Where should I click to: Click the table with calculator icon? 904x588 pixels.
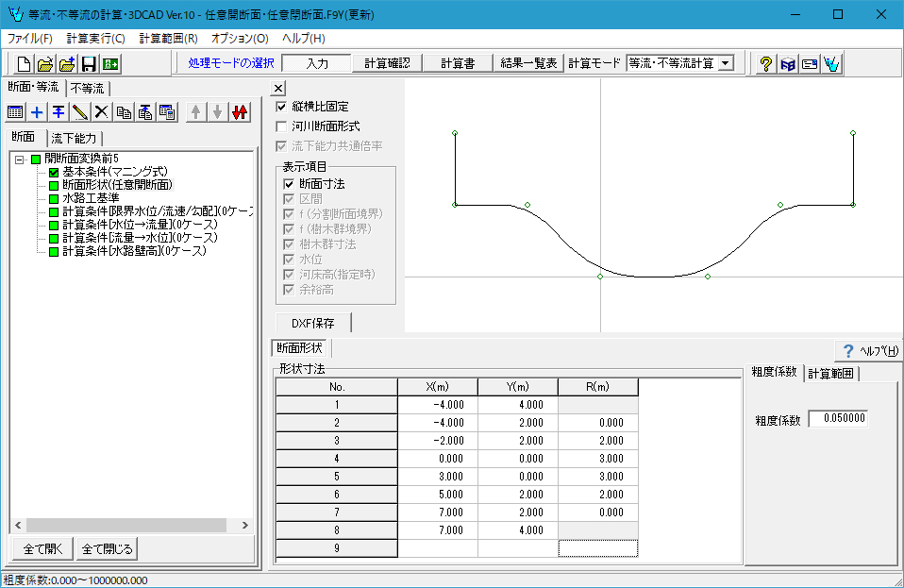pos(167,111)
